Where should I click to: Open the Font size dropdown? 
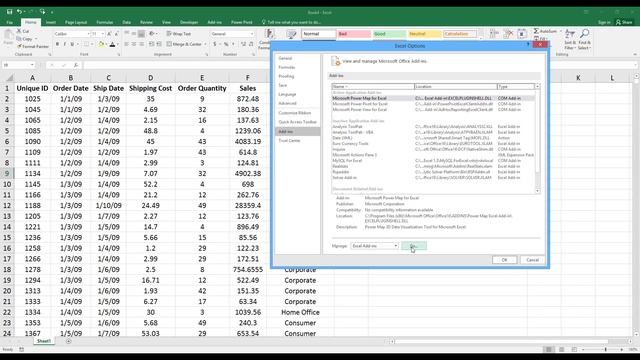point(102,34)
